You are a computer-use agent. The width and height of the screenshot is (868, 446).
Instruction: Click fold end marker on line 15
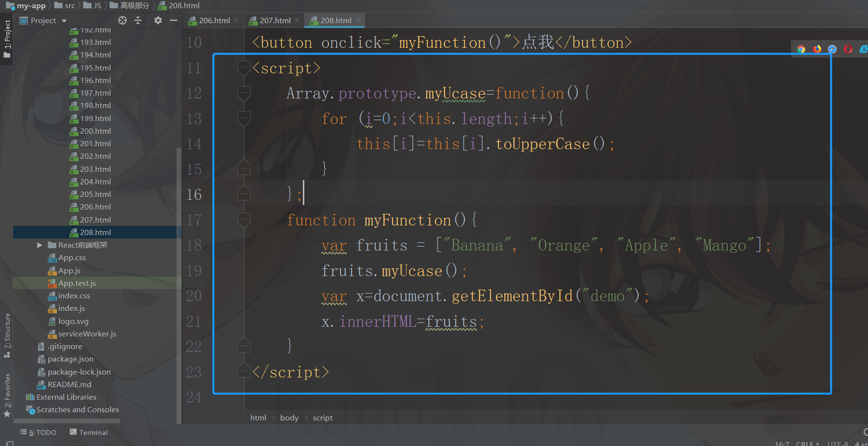pyautogui.click(x=244, y=167)
